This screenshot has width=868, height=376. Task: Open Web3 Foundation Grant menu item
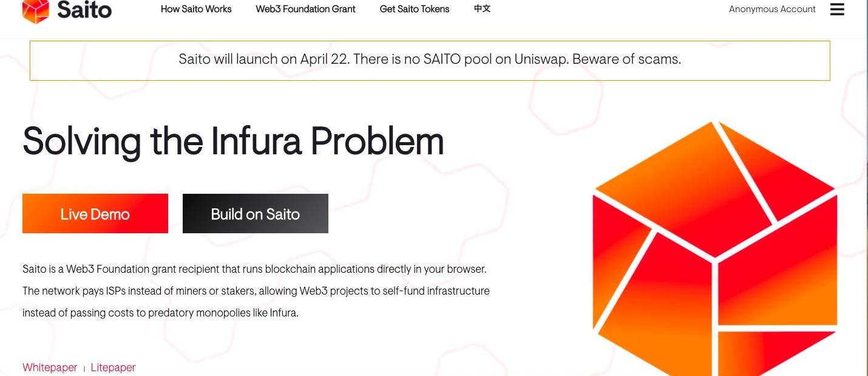[x=306, y=9]
